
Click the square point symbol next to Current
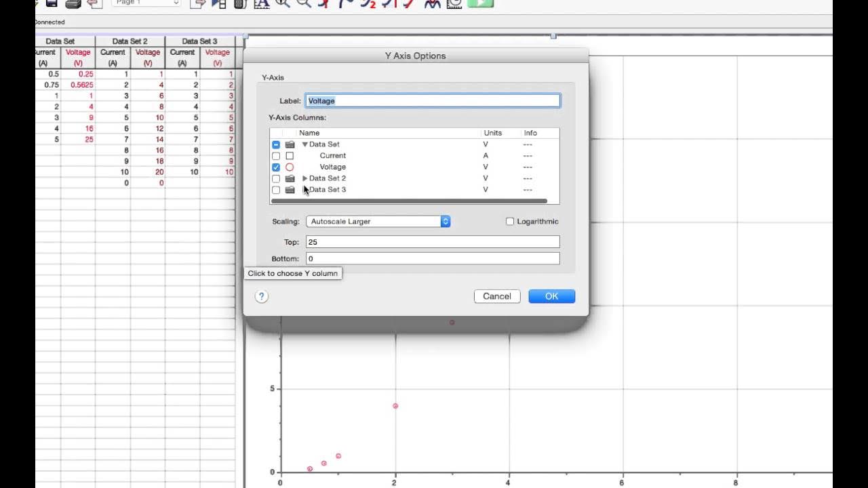[x=290, y=156]
